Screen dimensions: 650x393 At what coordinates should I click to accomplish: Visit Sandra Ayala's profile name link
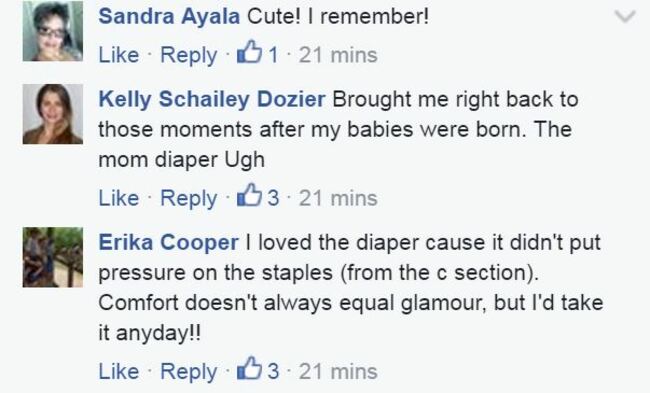169,17
